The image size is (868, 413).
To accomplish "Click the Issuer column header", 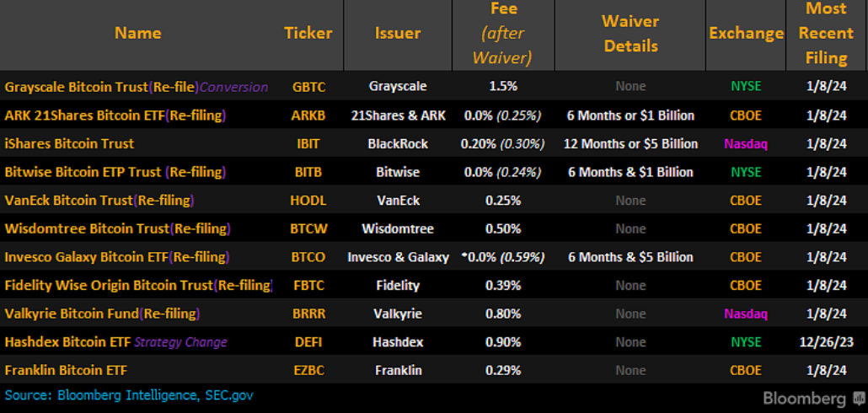I will click(398, 34).
